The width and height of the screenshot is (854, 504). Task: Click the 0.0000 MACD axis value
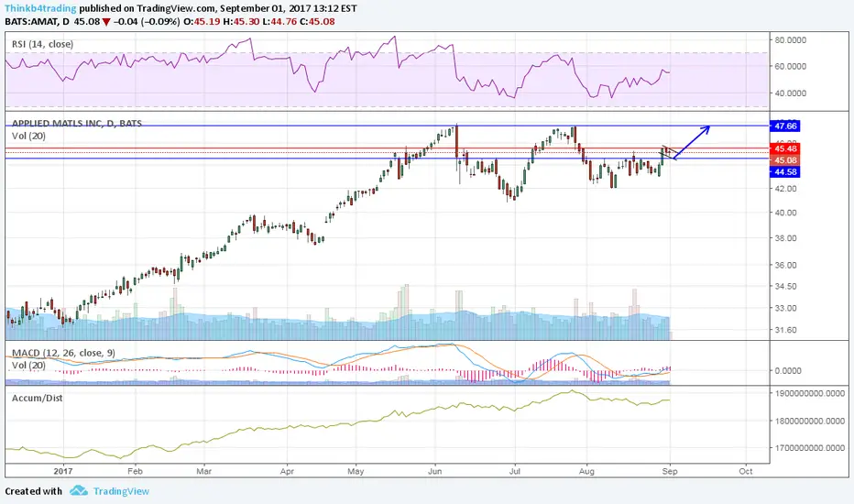click(x=787, y=370)
